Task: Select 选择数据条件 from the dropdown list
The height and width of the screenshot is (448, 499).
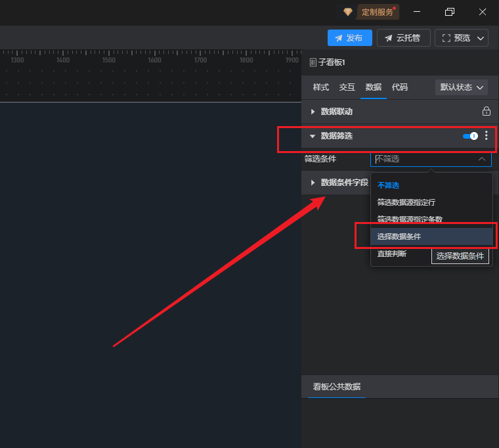Action: [399, 236]
